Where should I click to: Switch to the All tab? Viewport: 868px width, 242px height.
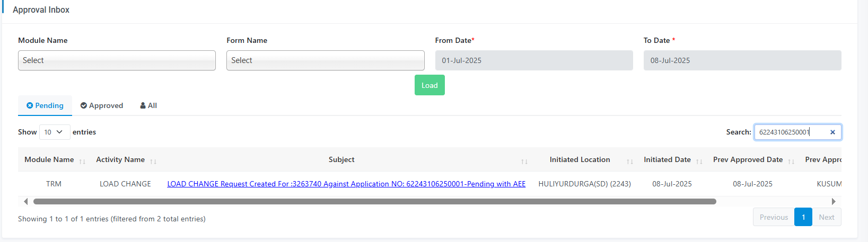(x=148, y=105)
